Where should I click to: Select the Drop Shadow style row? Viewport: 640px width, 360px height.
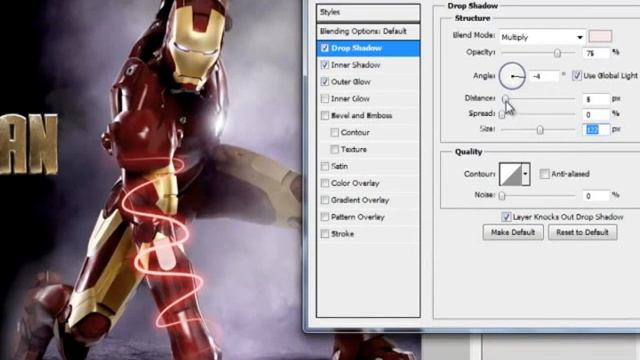(368, 48)
